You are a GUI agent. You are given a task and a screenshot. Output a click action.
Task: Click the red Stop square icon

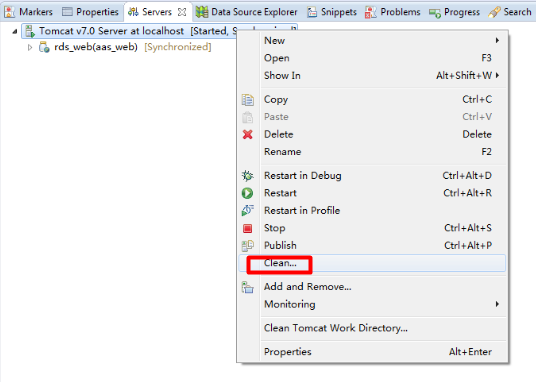[247, 228]
